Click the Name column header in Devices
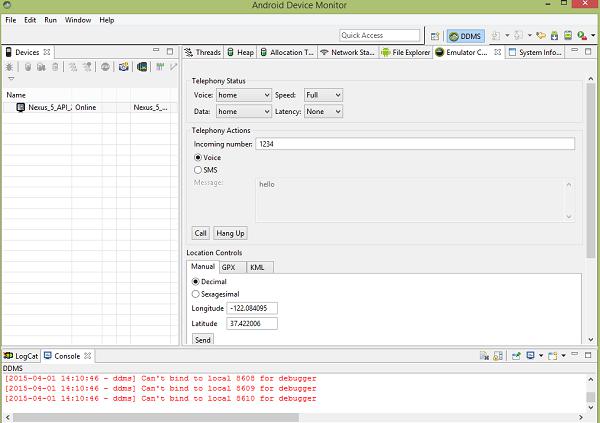 pos(16,95)
